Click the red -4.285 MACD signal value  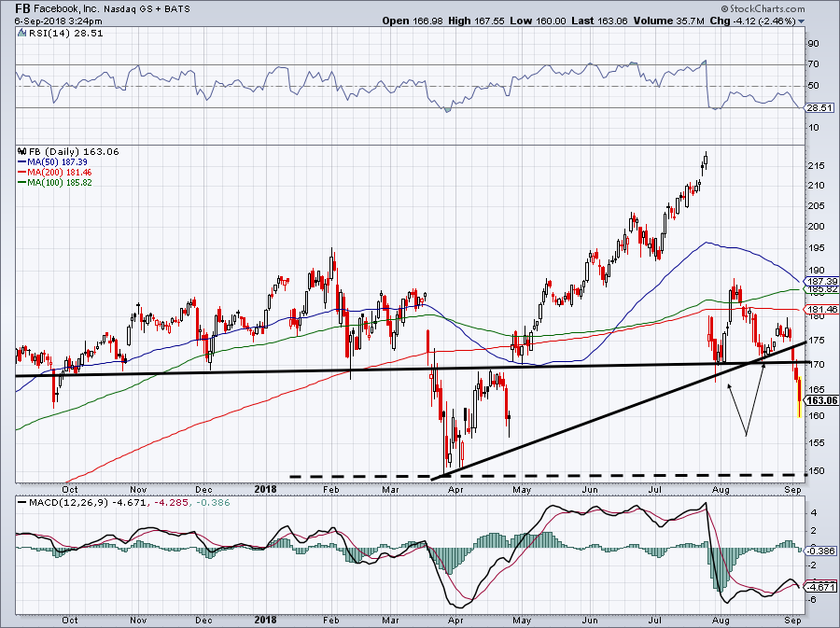pos(171,503)
